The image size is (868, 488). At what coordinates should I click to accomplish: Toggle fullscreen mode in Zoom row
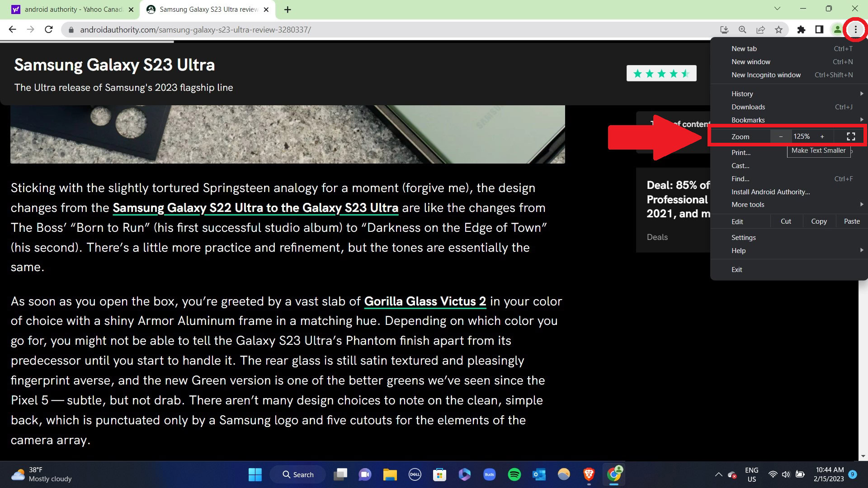point(851,136)
